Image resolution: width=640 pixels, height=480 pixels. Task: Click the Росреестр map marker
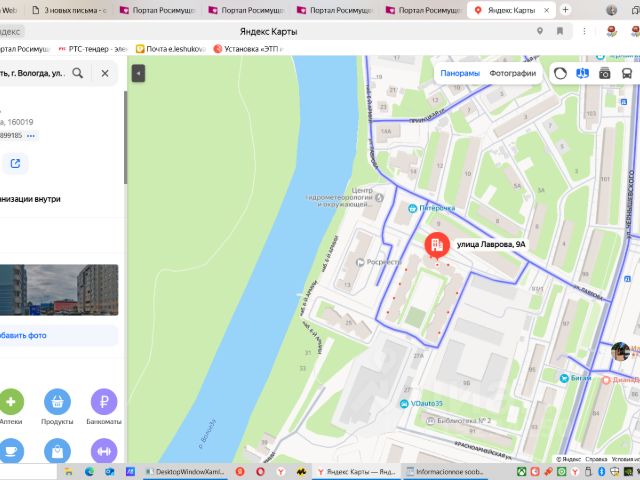(360, 262)
